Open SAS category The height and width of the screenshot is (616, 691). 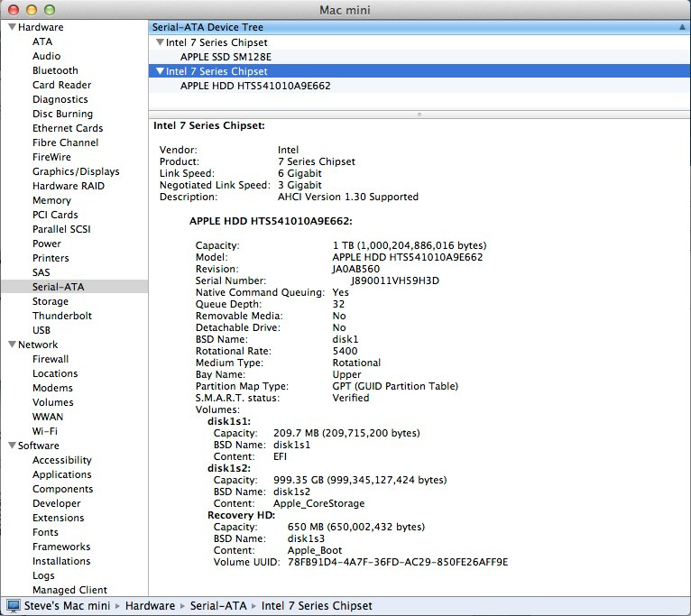(x=41, y=272)
